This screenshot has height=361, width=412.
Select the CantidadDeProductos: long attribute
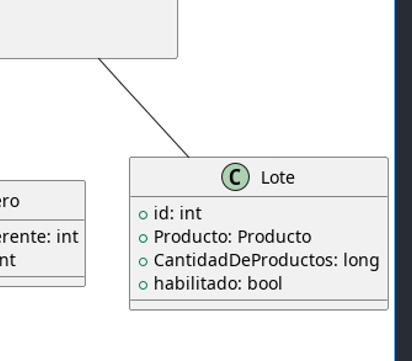266,260
